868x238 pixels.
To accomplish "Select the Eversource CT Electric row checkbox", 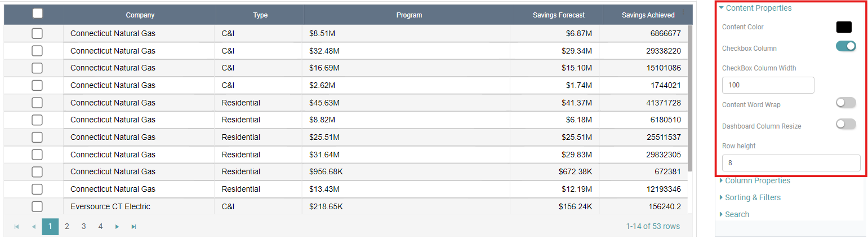I will pyautogui.click(x=37, y=206).
